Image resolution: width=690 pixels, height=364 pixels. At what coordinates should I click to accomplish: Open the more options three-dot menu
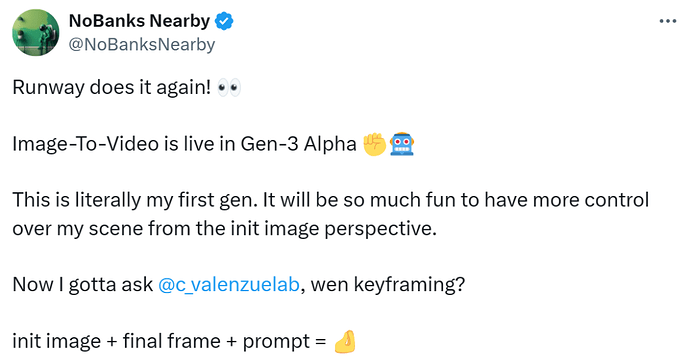pos(668,21)
